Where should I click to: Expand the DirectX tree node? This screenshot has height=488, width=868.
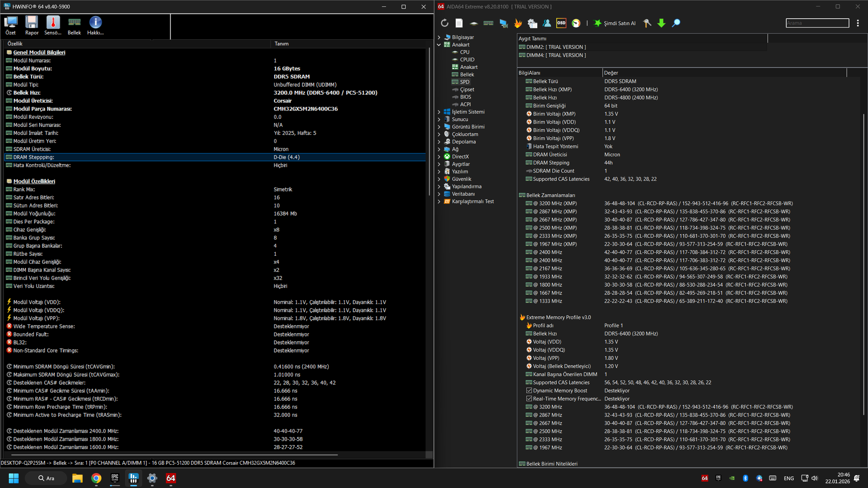[x=439, y=157]
